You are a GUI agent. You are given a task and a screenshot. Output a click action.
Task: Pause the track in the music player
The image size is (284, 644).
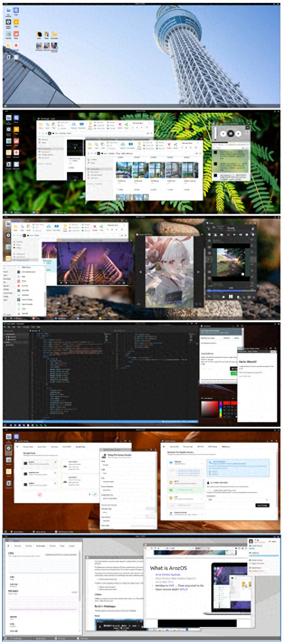[230, 133]
